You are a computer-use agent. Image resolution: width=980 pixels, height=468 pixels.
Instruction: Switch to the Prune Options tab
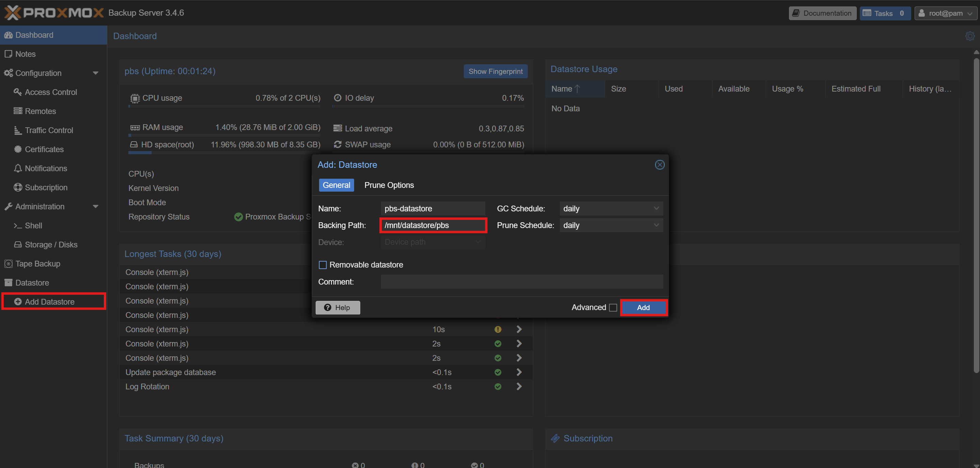tap(389, 185)
